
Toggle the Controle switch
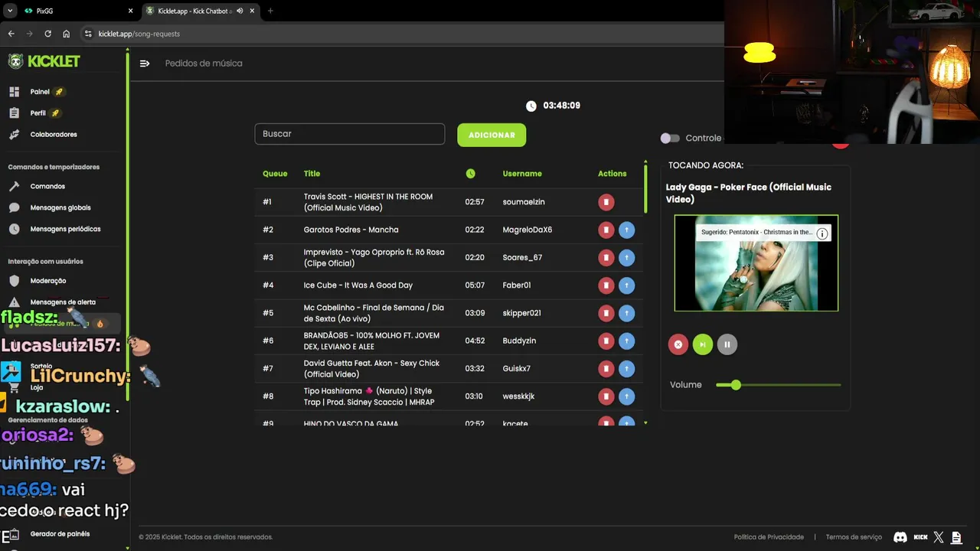click(670, 138)
